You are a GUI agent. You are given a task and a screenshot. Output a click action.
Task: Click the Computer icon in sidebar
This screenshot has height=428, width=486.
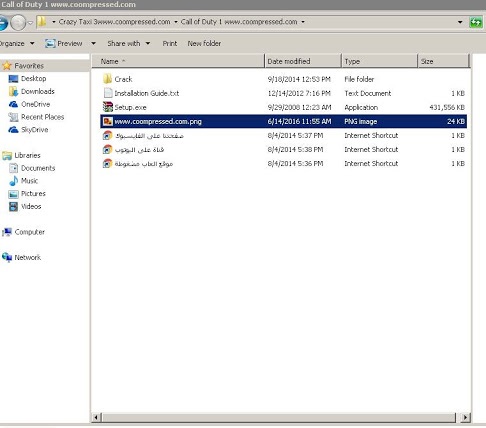(7, 232)
